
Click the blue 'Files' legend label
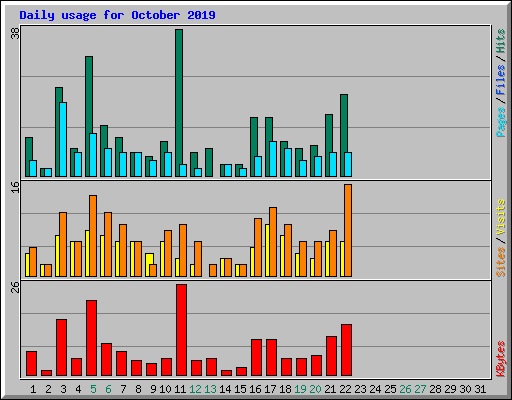pos(501,80)
